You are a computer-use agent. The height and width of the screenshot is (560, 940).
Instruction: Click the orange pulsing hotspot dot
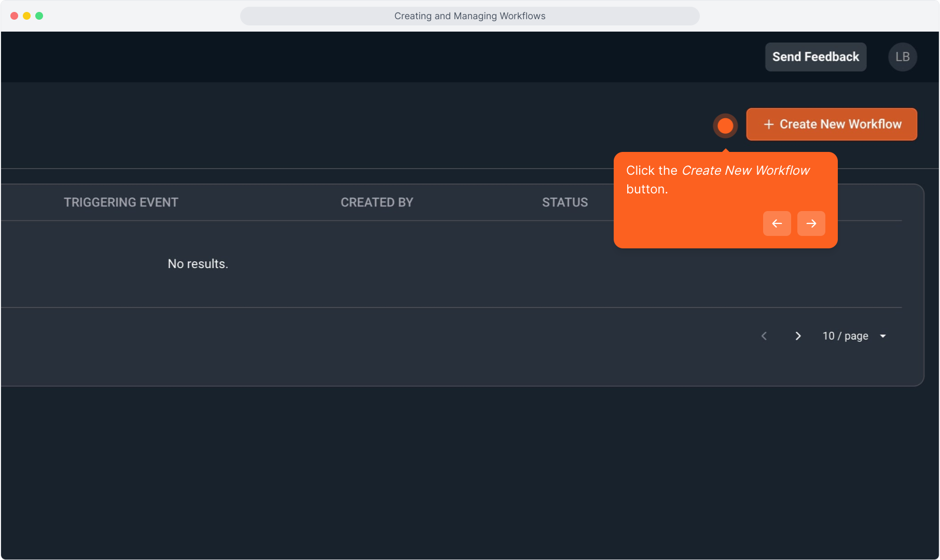[x=725, y=125]
